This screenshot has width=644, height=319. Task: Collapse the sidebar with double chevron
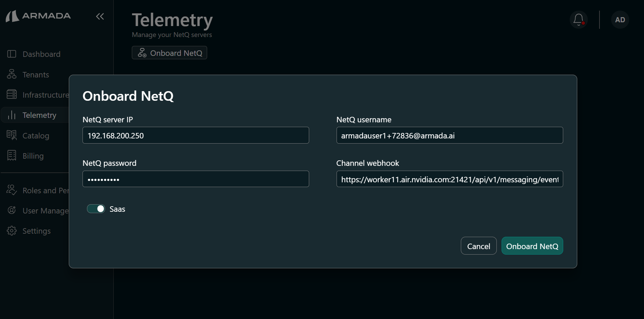click(100, 16)
